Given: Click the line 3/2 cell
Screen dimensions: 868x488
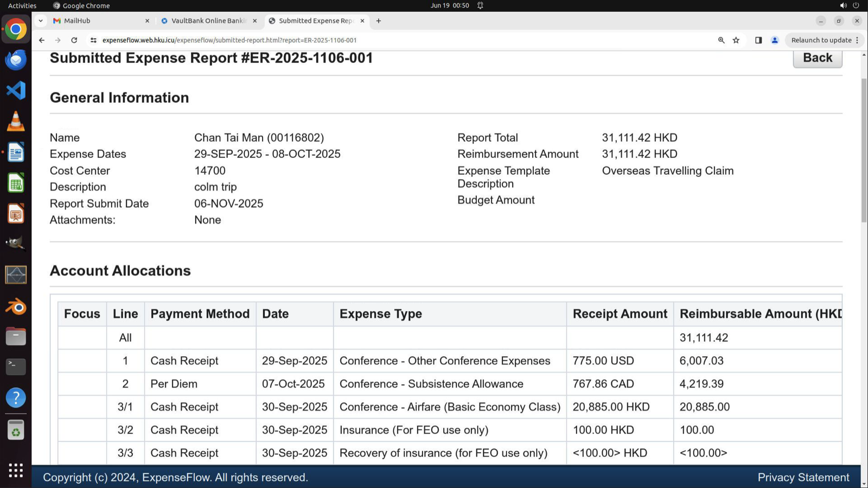Looking at the screenshot, I should pos(125,430).
